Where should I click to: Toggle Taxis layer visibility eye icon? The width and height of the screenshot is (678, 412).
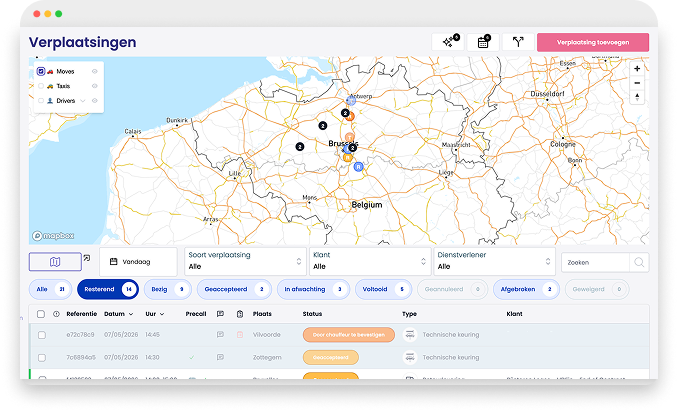point(95,86)
